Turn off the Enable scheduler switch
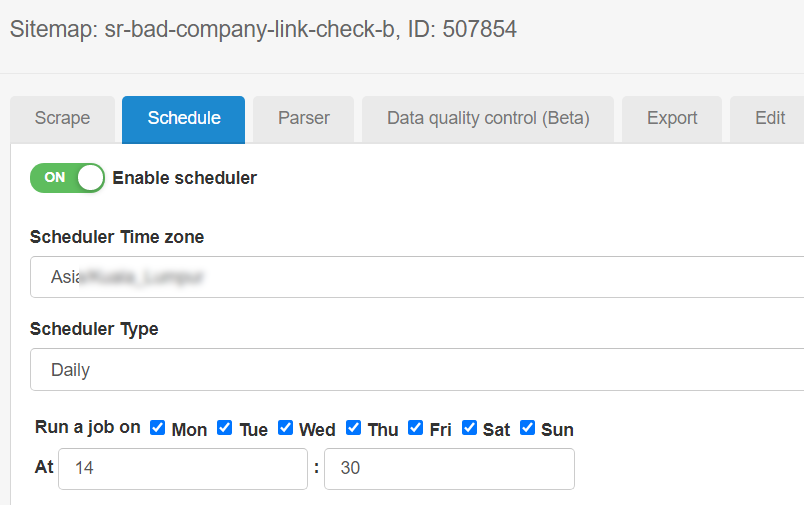The image size is (804, 505). click(67, 178)
